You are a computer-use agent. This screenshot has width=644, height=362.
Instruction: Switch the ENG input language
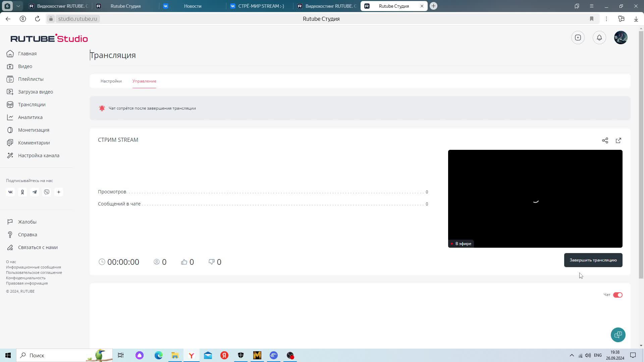[x=598, y=355]
